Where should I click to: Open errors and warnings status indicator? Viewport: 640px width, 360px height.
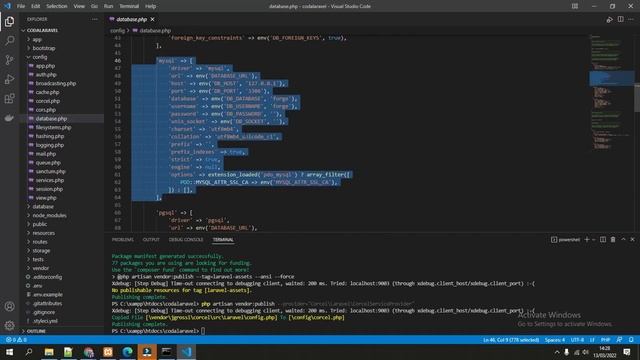(16, 340)
